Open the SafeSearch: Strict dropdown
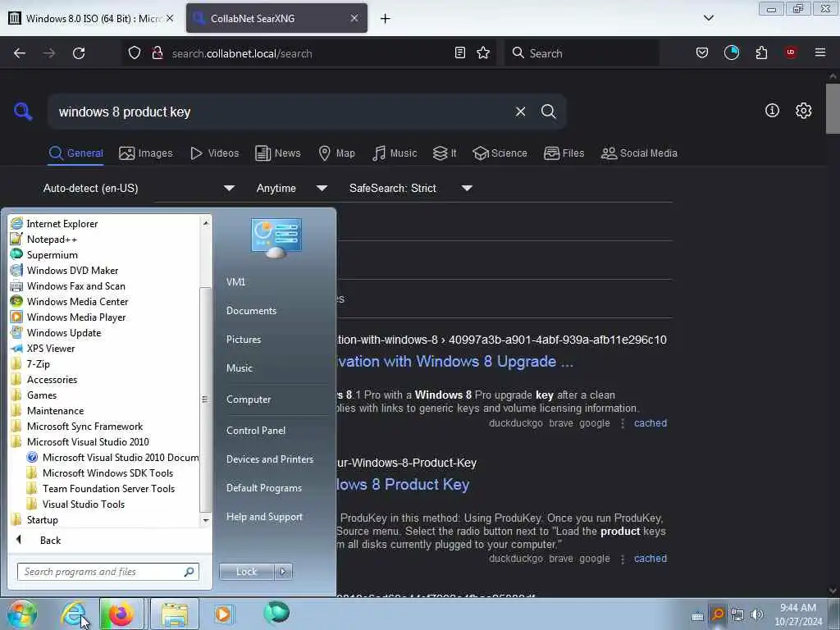This screenshot has height=630, width=840. 410,188
